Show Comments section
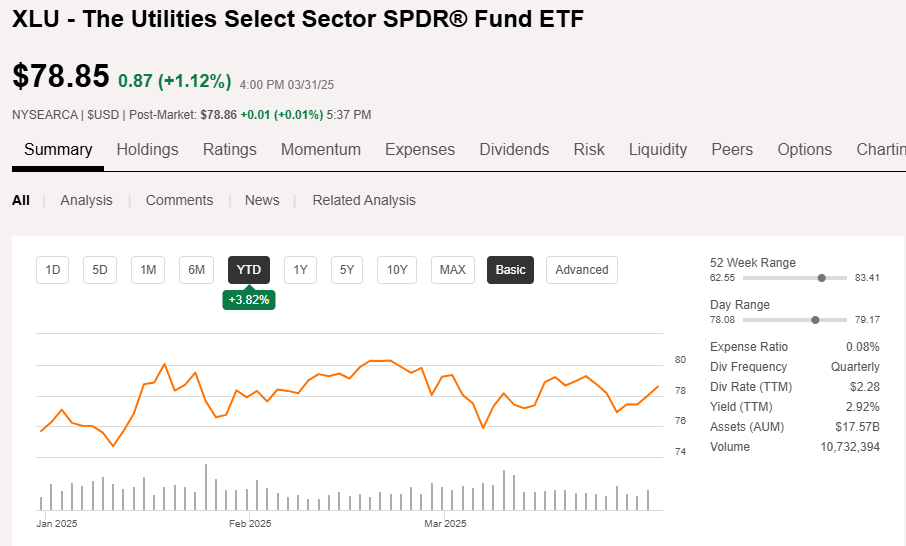The height and width of the screenshot is (546, 906). (x=179, y=200)
